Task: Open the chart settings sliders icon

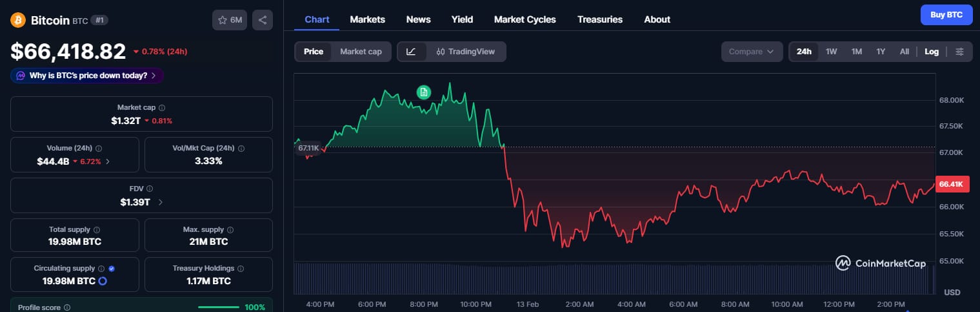Action: tap(959, 52)
